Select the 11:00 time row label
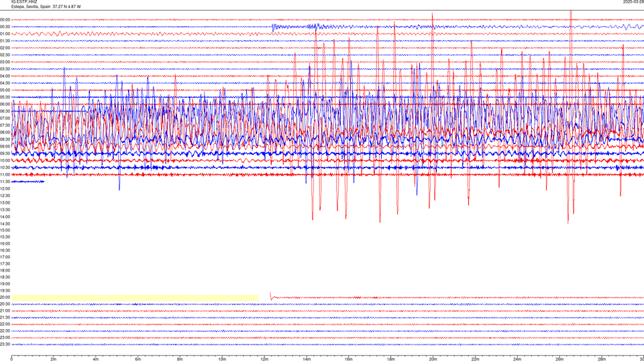Viewport: 644px width, 362px height. 5,174
